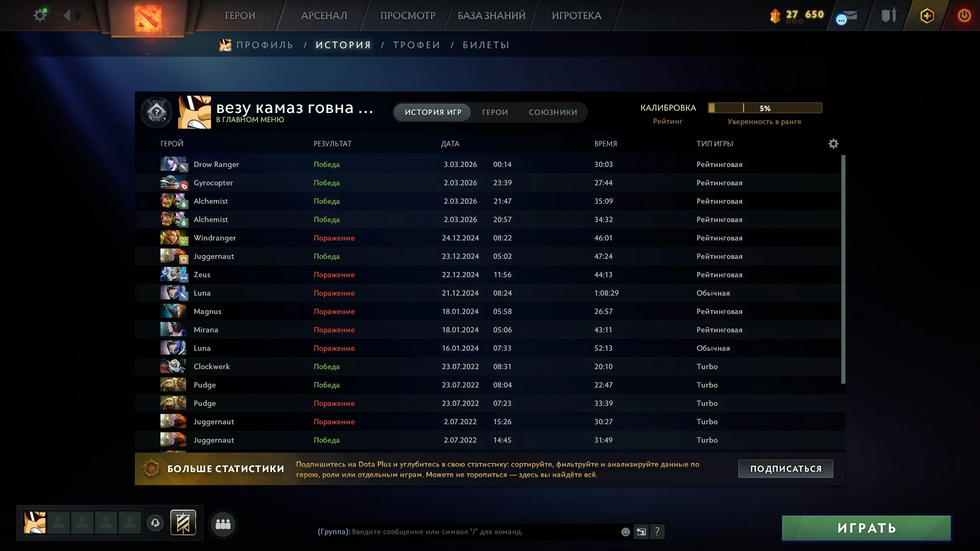This screenshot has width=980, height=551.
Task: Go back with the left arrow
Action: [x=67, y=15]
